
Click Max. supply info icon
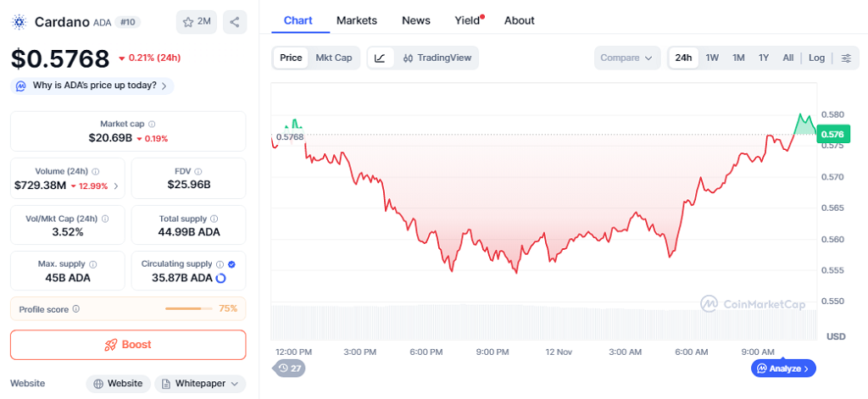[x=93, y=264]
